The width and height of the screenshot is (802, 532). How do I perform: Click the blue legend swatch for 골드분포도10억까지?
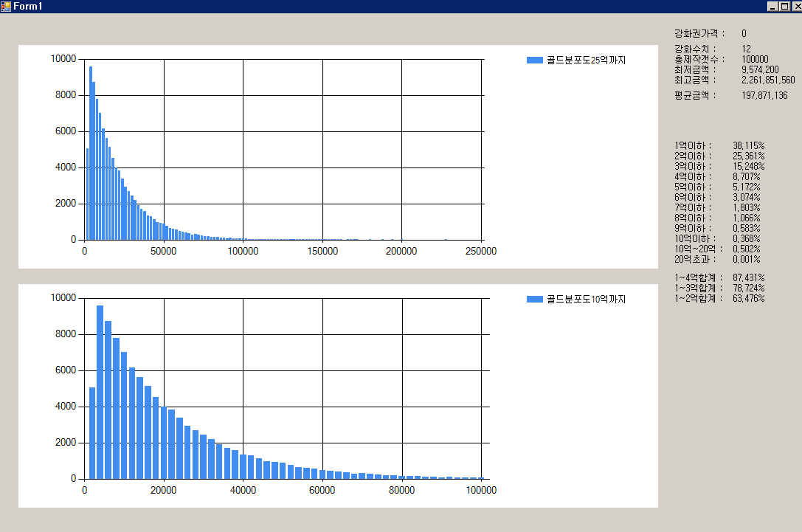pos(535,299)
